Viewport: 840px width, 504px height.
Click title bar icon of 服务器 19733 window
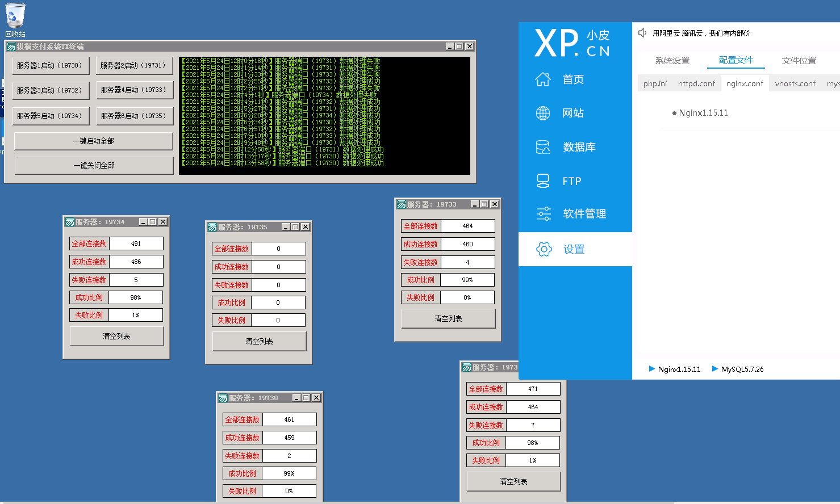(x=402, y=204)
